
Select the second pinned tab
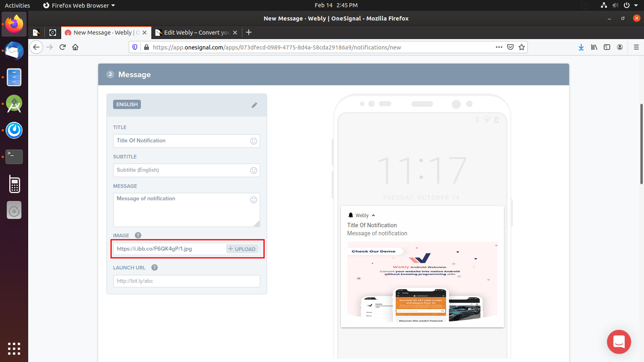click(53, 33)
